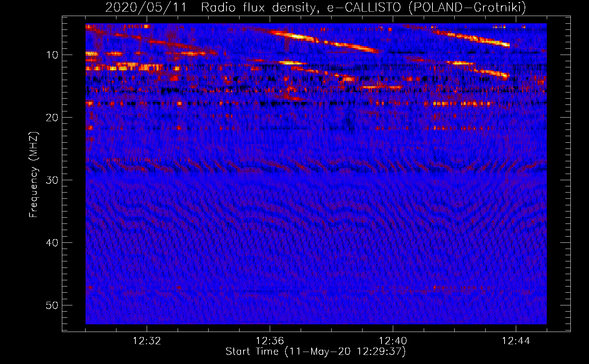Click the 10 MHz frequency tick label

pos(52,55)
